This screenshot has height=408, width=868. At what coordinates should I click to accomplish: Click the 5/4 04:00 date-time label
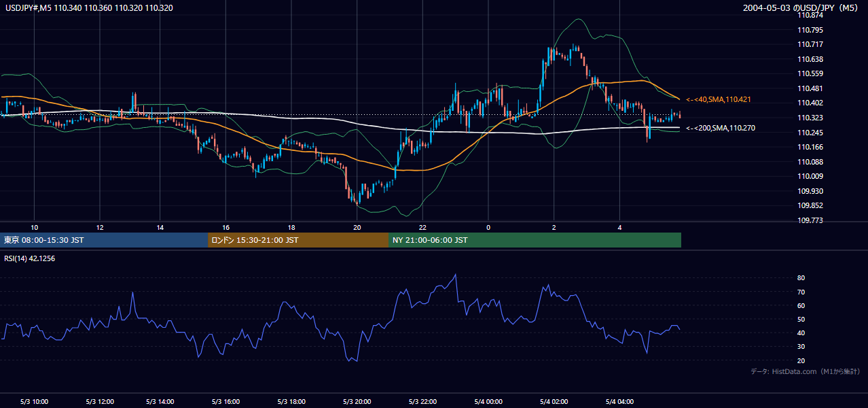click(619, 401)
